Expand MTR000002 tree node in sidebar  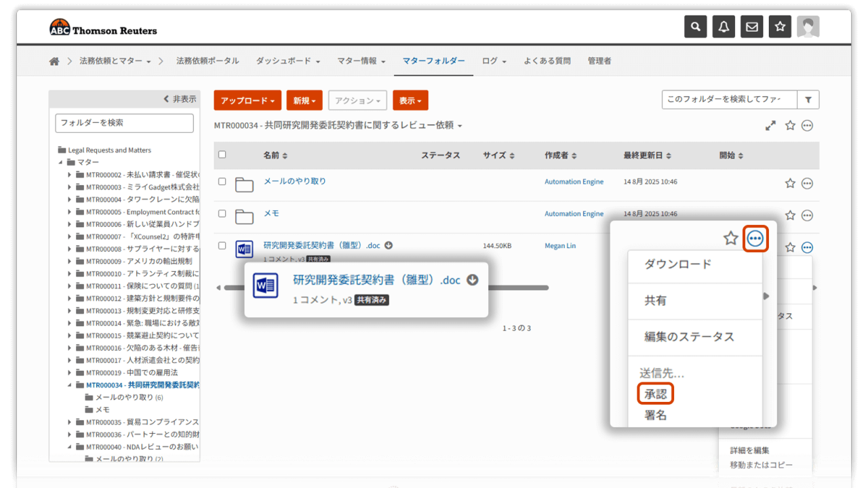[70, 175]
